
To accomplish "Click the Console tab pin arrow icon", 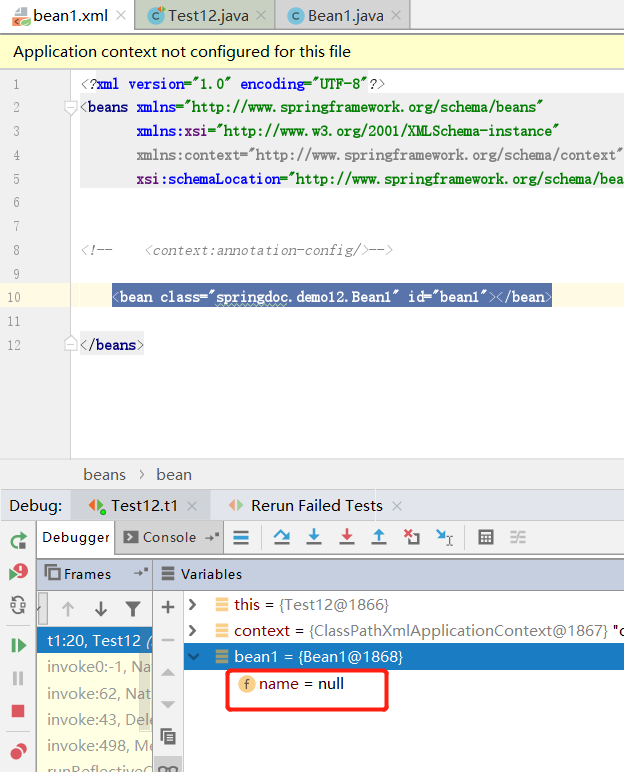I will (x=212, y=537).
